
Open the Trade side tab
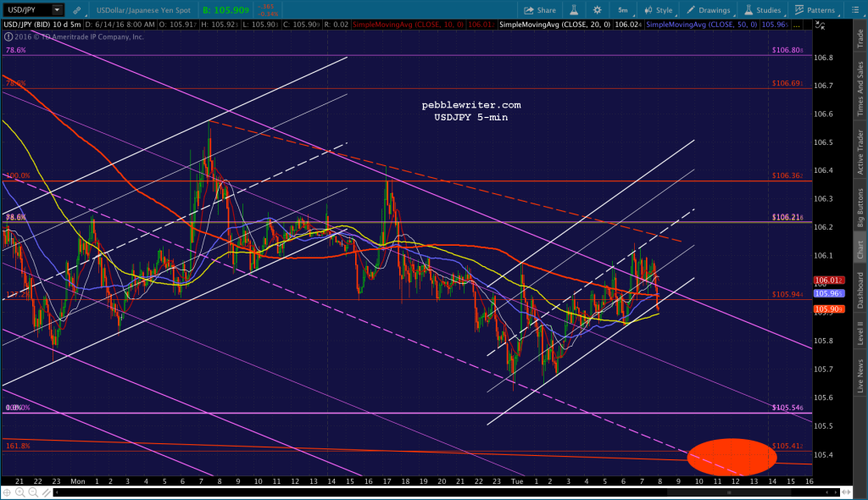coord(860,38)
